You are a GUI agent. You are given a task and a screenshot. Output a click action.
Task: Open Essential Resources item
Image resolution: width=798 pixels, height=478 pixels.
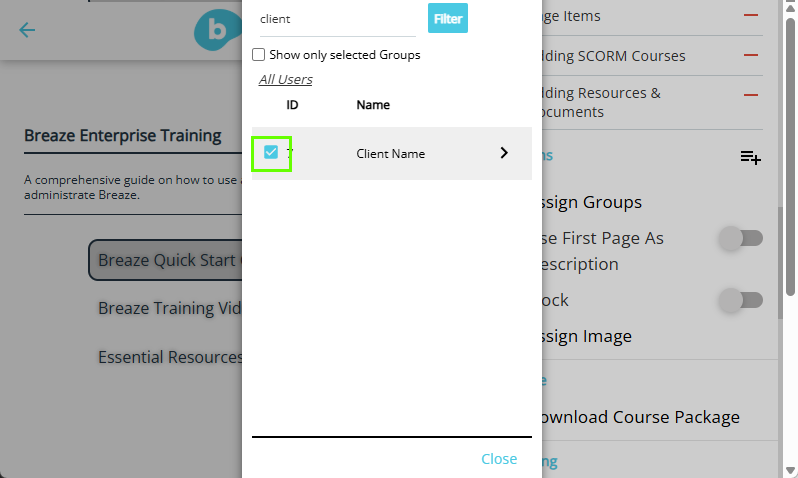(170, 357)
